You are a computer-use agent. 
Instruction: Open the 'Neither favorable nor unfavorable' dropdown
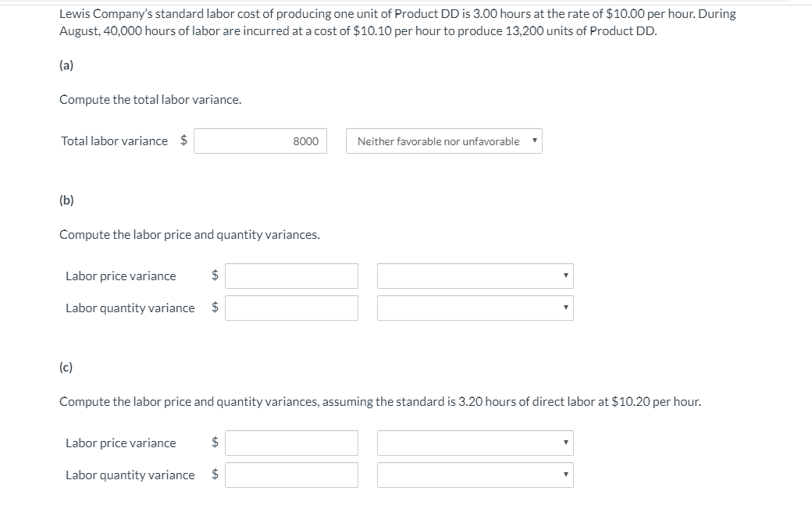click(x=443, y=141)
